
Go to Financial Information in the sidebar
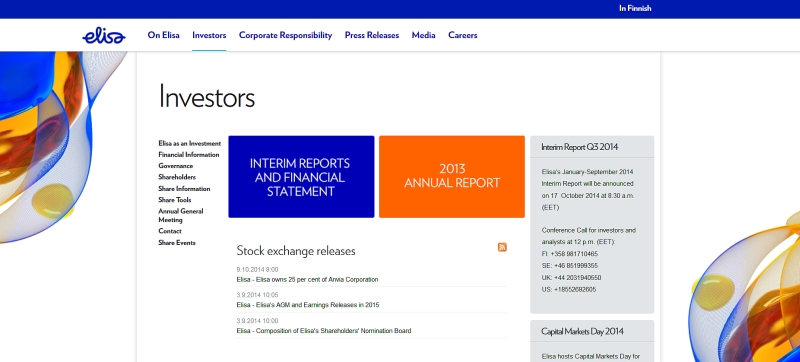click(189, 155)
